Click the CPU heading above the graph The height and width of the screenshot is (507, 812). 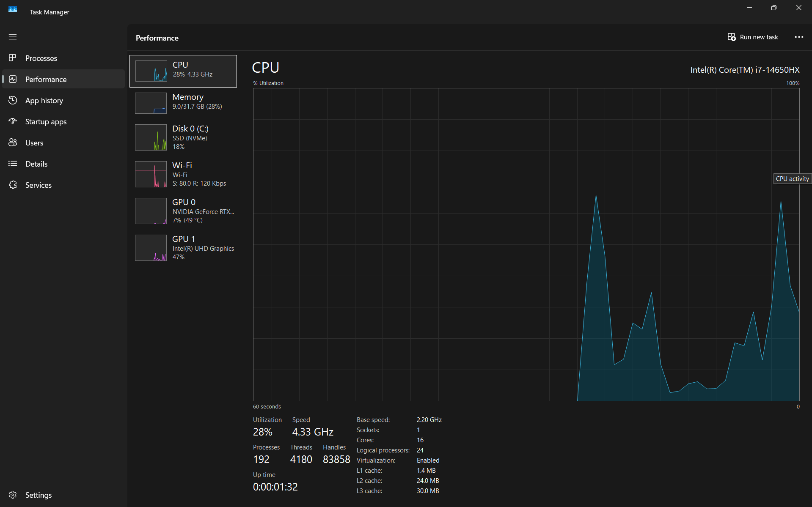click(x=265, y=68)
